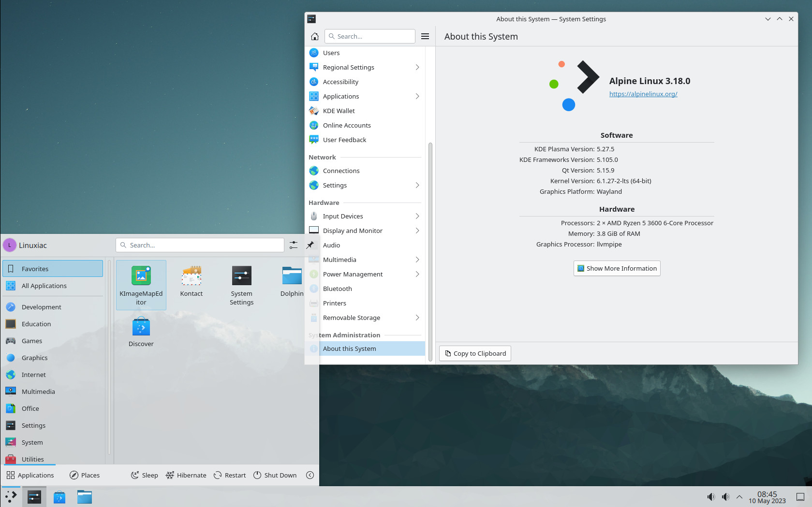Image resolution: width=812 pixels, height=507 pixels.
Task: Click the Restart button
Action: coord(230,475)
